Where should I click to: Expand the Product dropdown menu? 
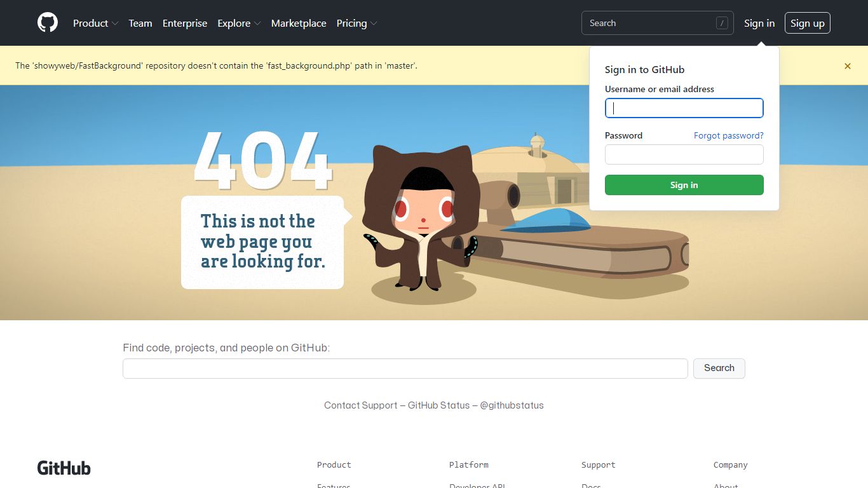(x=96, y=23)
